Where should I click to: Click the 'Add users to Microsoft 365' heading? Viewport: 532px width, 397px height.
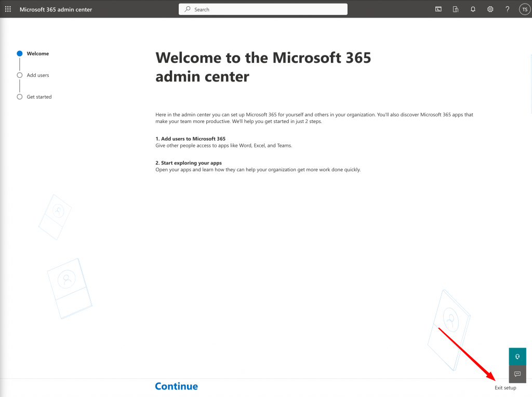190,139
